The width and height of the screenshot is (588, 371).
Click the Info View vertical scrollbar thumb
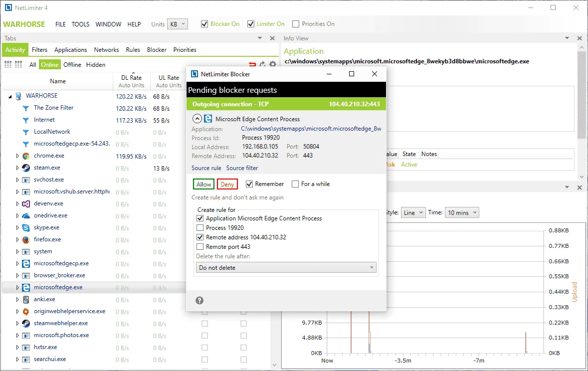582,96
